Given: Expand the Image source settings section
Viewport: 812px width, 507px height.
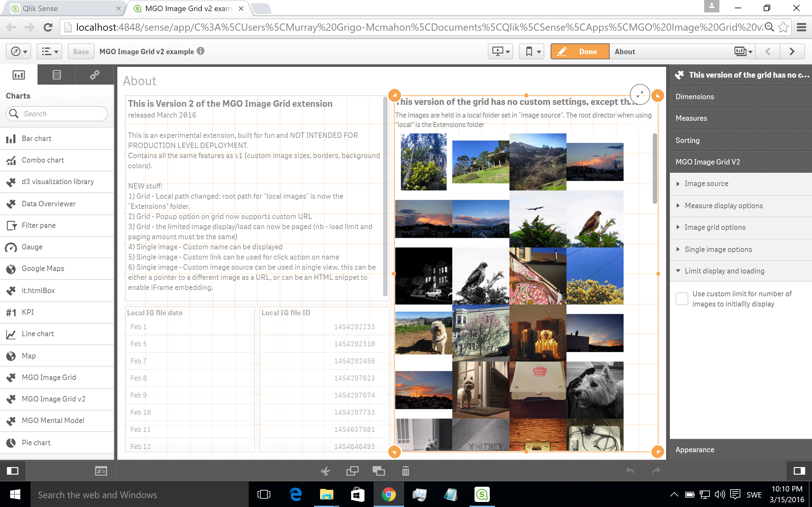Looking at the screenshot, I should point(706,183).
